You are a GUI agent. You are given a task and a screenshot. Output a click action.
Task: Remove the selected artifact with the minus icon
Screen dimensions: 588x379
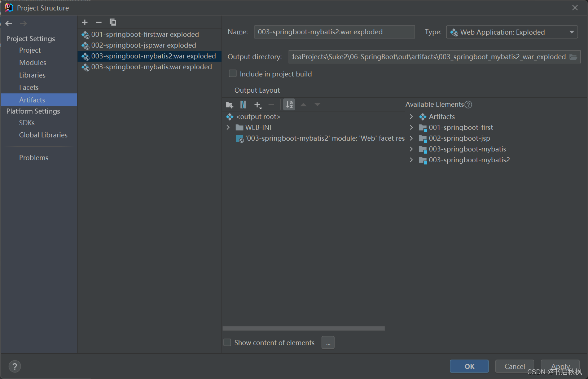99,22
